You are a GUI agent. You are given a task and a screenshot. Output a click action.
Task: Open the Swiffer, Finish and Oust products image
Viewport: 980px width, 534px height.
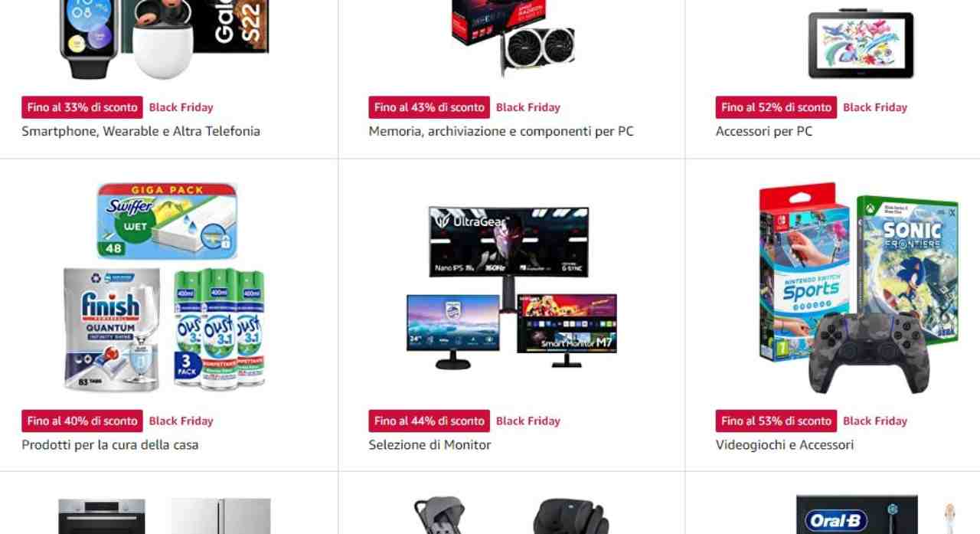coord(165,287)
